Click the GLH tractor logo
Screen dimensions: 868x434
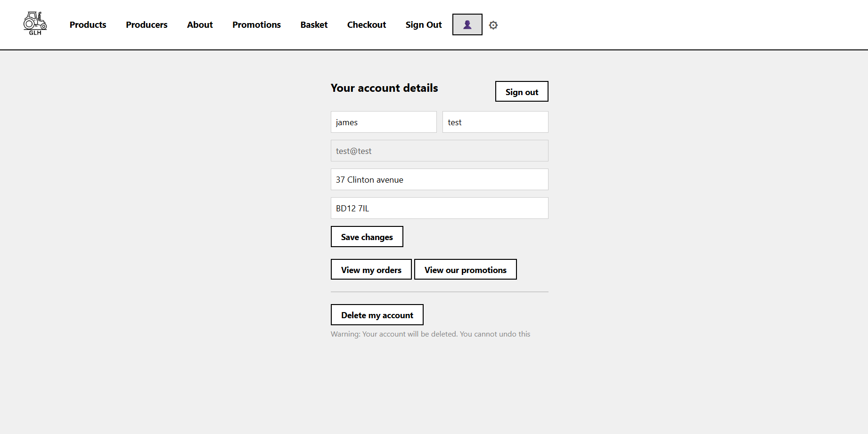(x=35, y=24)
